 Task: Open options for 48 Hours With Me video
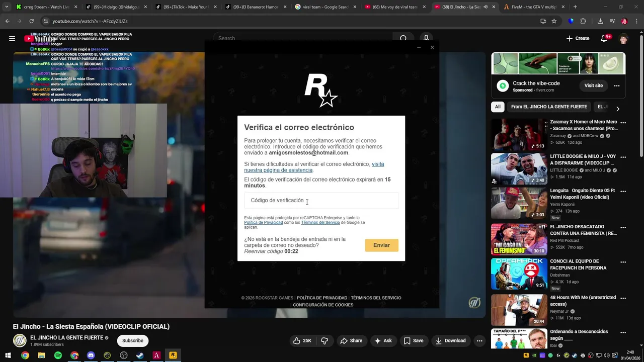point(623,298)
